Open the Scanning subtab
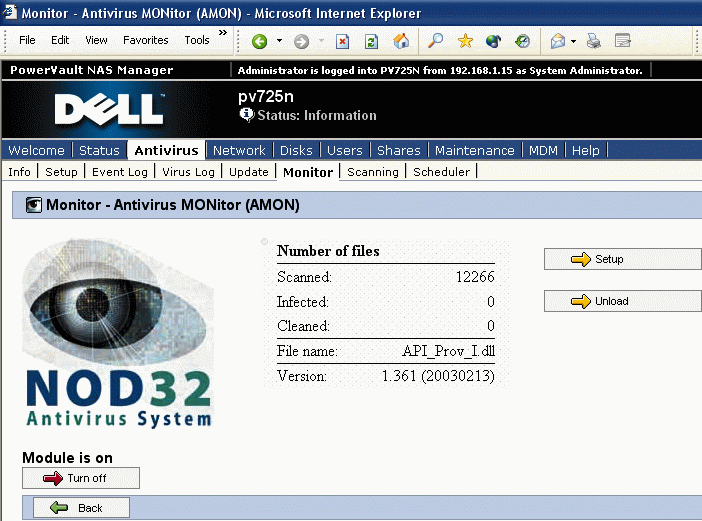The height and width of the screenshot is (521, 702). pyautogui.click(x=372, y=172)
